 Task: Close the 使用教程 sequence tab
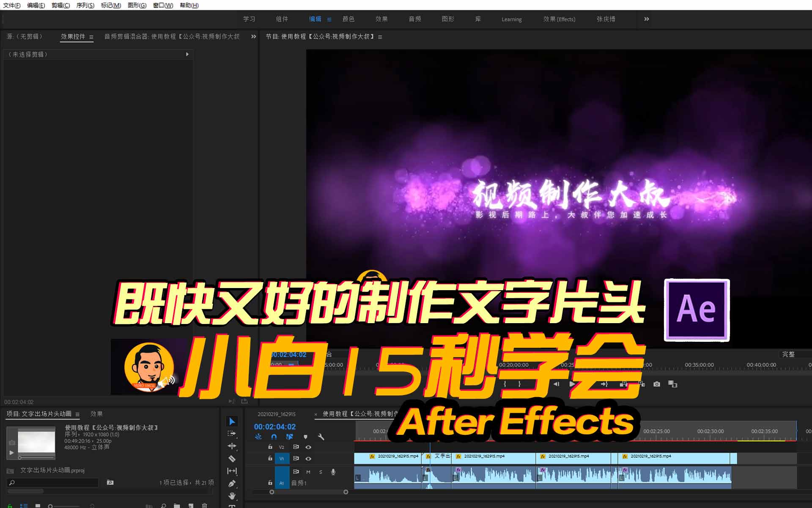(316, 415)
